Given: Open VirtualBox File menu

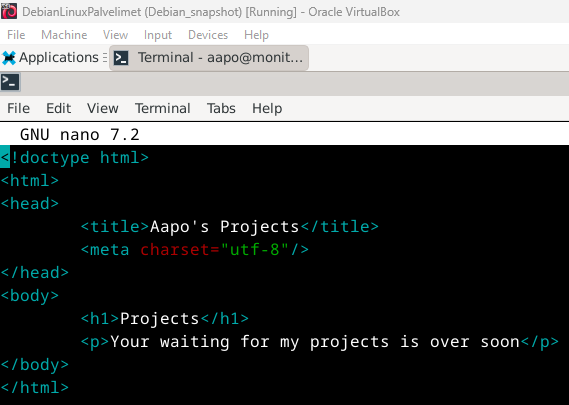Looking at the screenshot, I should [16, 35].
